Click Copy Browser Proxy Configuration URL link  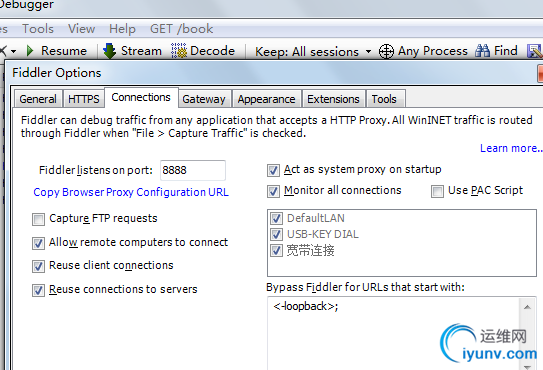coord(131,192)
